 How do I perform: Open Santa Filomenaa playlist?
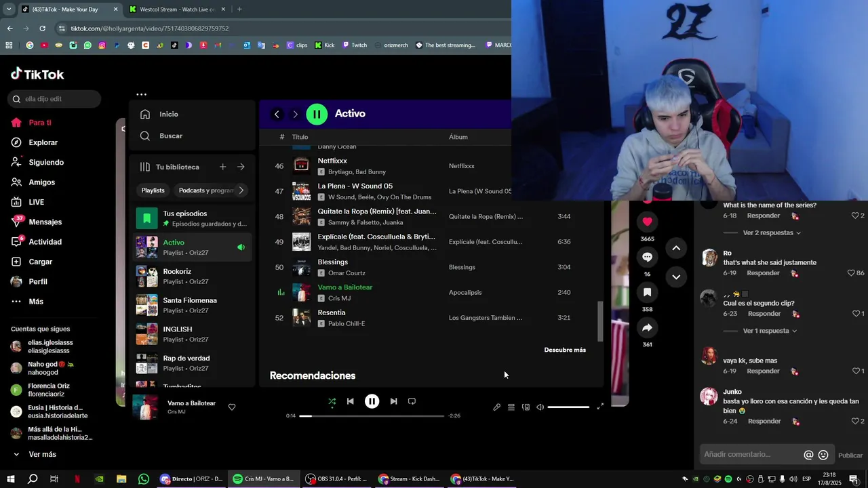[192, 305]
